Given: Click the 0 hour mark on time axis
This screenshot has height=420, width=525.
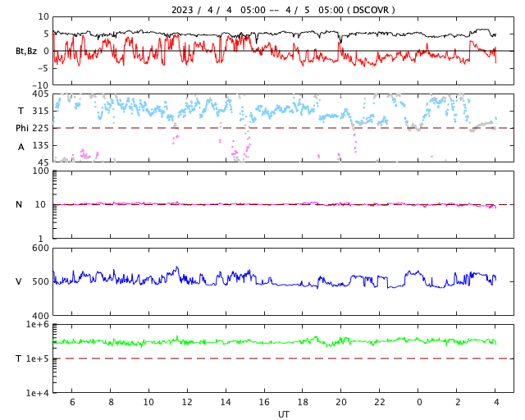Looking at the screenshot, I should coord(418,403).
